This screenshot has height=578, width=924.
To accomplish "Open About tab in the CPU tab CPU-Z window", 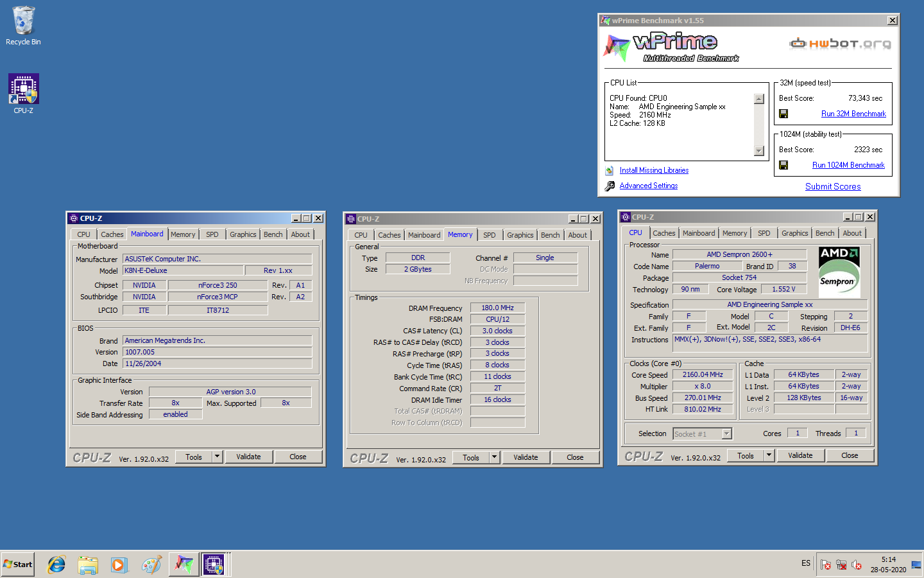I will tap(852, 233).
